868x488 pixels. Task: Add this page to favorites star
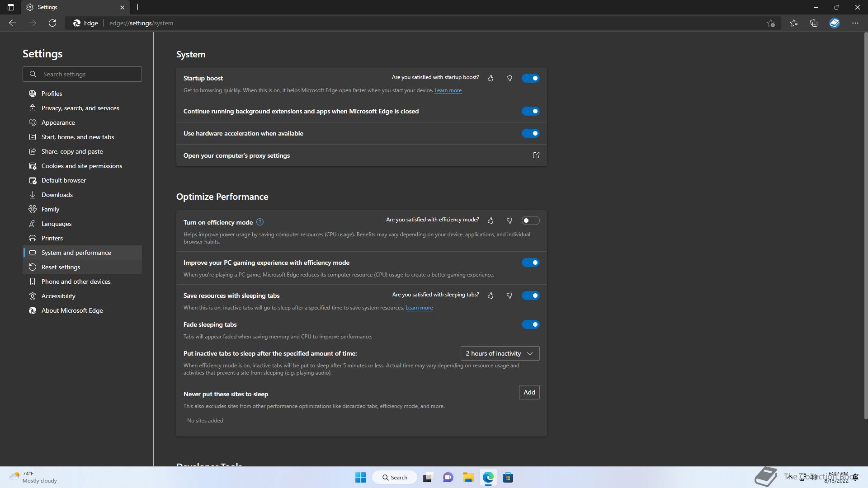click(x=771, y=23)
